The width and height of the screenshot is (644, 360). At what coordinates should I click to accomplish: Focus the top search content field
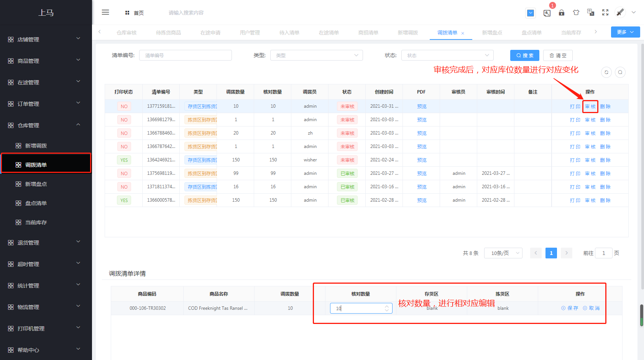tap(186, 13)
